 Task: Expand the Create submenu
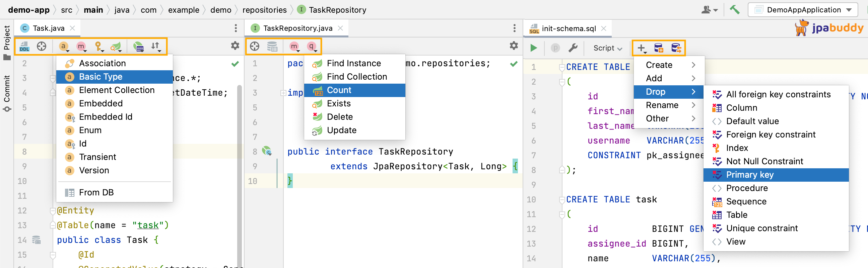pos(669,65)
